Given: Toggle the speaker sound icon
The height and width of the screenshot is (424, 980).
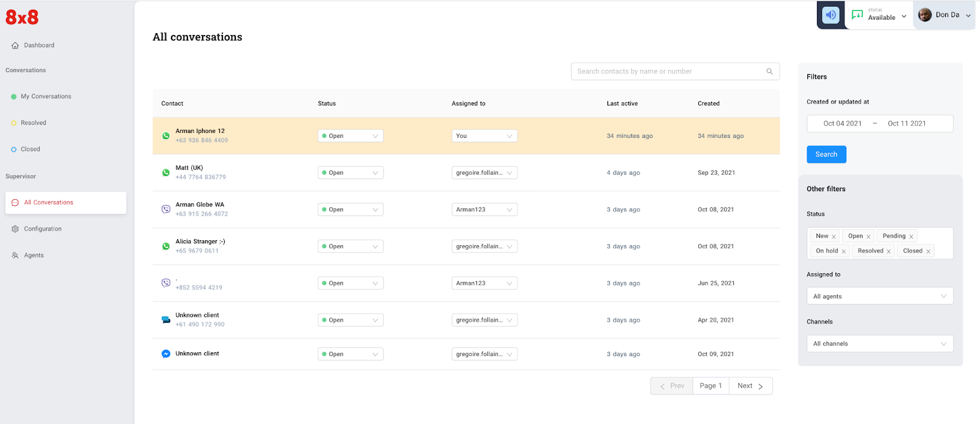Looking at the screenshot, I should [831, 15].
